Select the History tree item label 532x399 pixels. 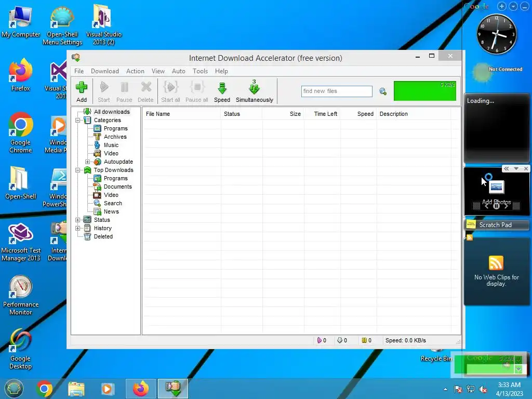point(103,229)
